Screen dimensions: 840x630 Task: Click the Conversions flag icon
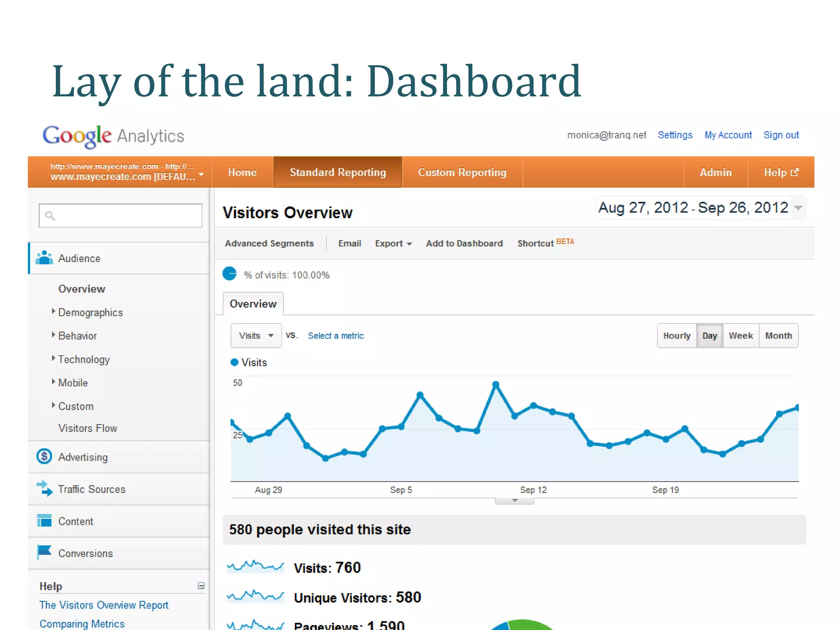pos(44,552)
